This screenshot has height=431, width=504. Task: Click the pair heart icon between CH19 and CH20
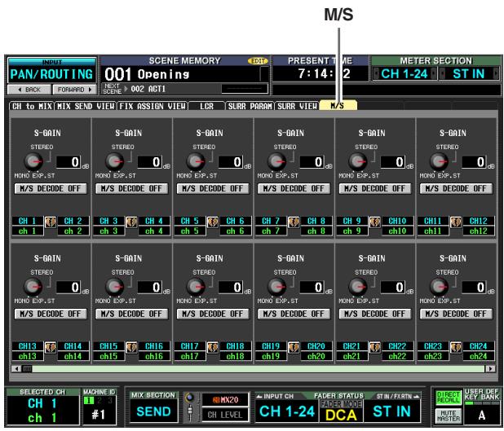(x=294, y=347)
